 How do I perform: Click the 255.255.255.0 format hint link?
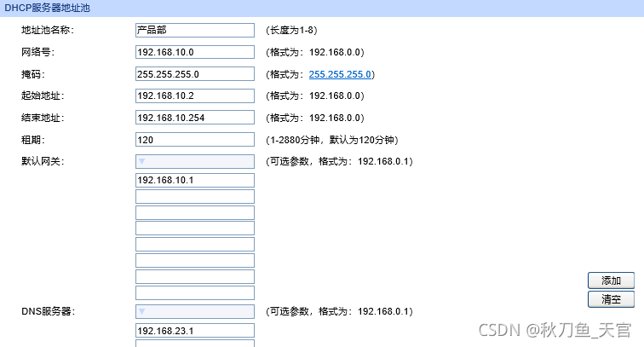point(340,74)
